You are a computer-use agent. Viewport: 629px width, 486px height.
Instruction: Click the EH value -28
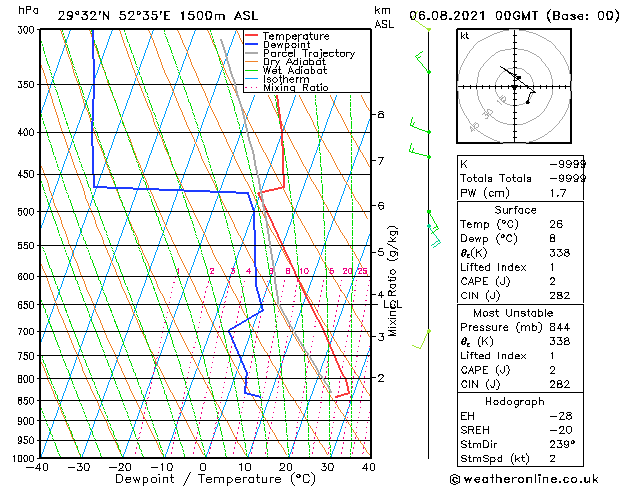[x=561, y=416]
